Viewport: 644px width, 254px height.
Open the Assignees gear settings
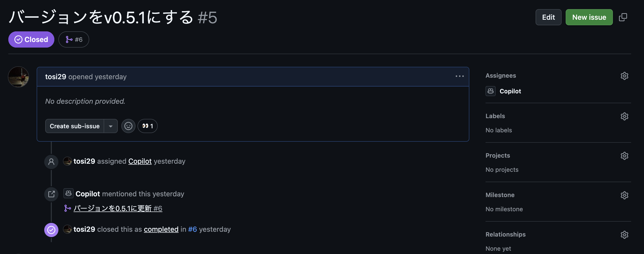[624, 76]
